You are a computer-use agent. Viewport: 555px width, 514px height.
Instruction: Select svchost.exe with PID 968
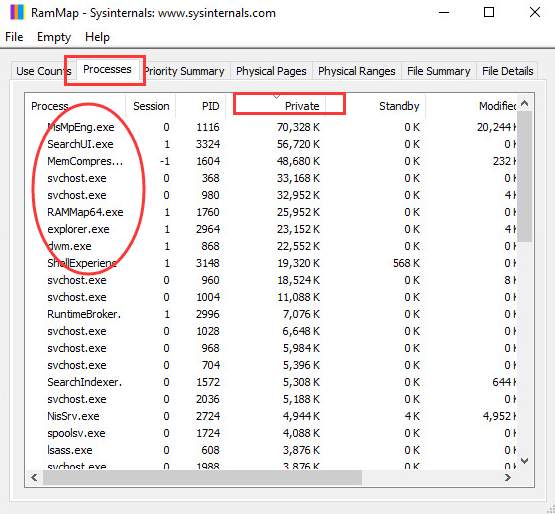(271, 348)
